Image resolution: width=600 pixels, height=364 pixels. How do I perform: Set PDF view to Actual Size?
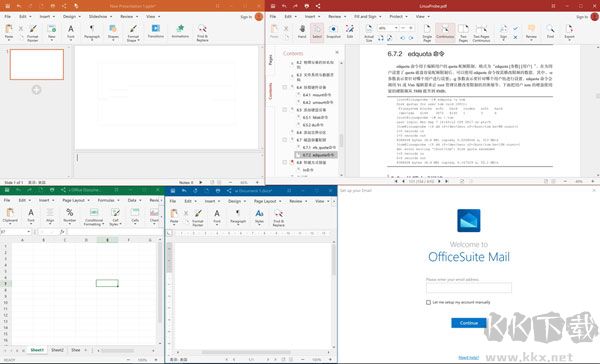tap(369, 33)
